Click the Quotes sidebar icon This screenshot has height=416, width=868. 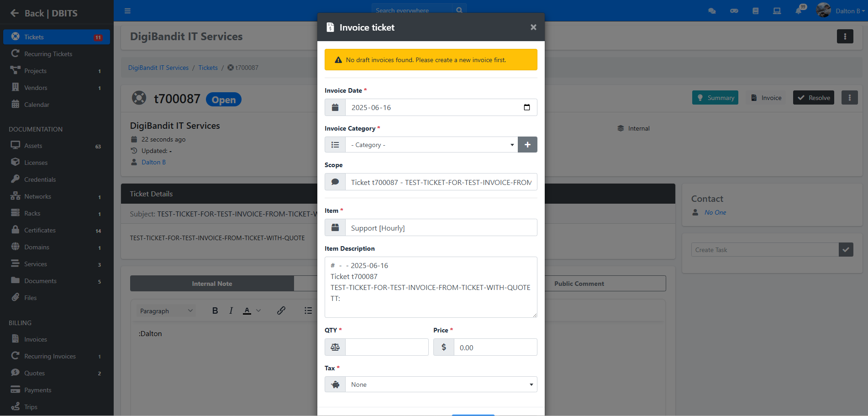coord(16,373)
